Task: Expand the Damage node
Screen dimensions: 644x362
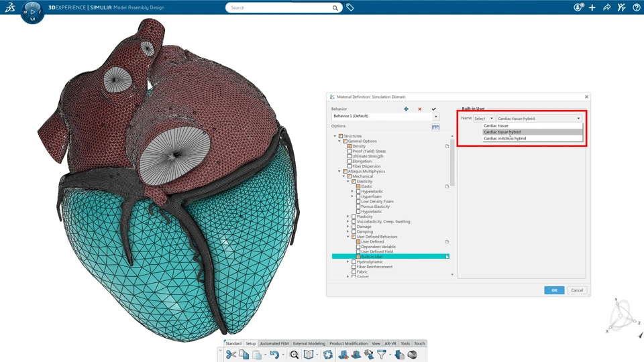Action: pos(348,227)
